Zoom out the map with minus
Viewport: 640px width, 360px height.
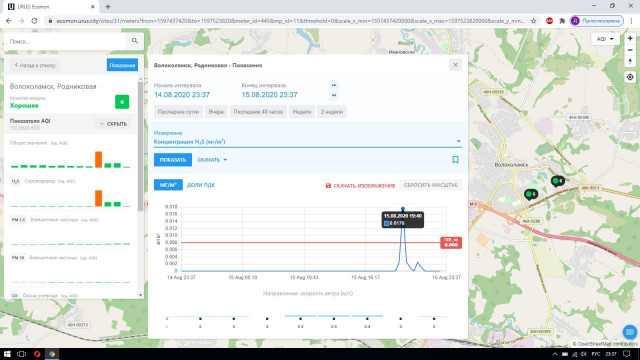coord(630,50)
